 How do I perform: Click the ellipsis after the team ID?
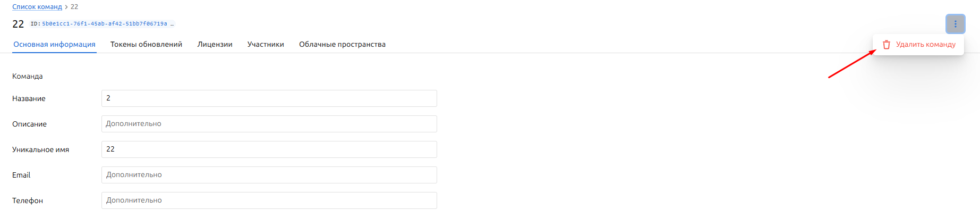point(172,24)
